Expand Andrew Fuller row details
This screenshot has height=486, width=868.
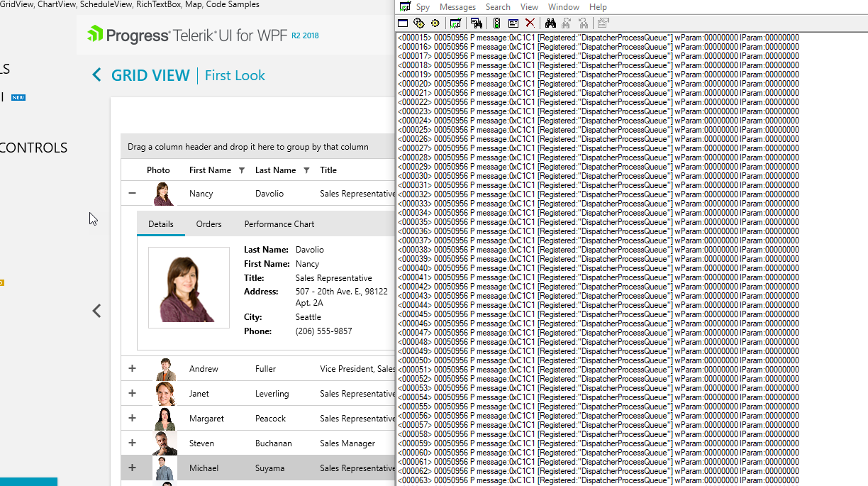pos(132,368)
